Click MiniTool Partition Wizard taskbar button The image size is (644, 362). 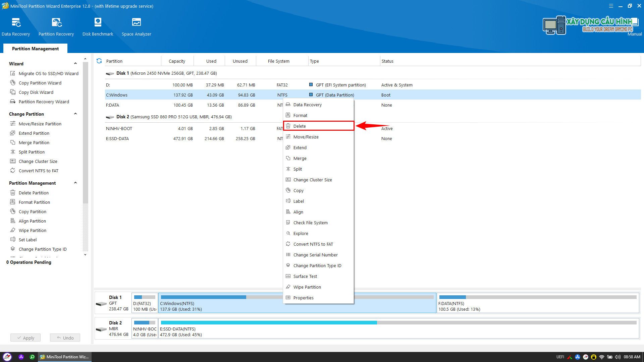click(65, 357)
